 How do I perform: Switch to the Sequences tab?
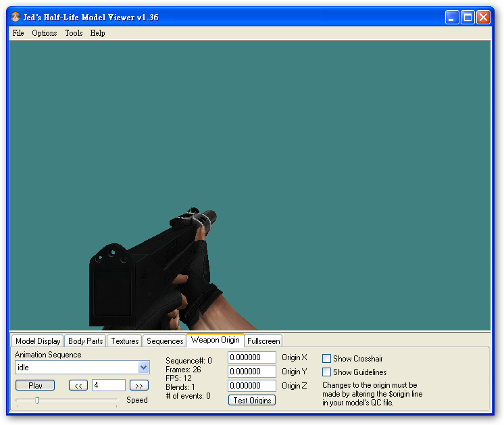point(165,341)
